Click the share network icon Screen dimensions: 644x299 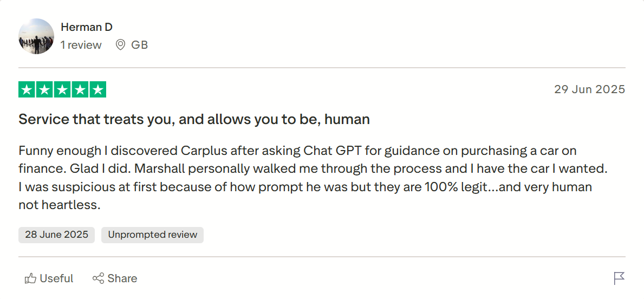[98, 278]
